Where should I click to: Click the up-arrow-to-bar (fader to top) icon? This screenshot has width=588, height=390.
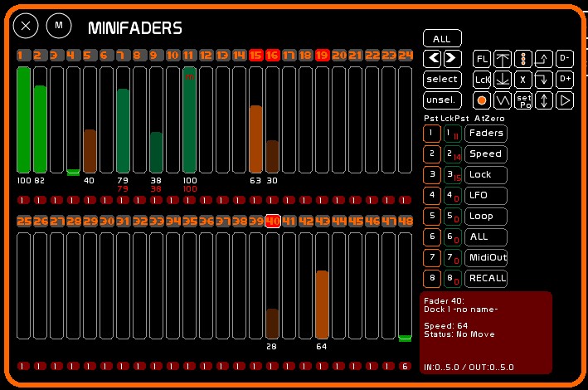tap(503, 59)
